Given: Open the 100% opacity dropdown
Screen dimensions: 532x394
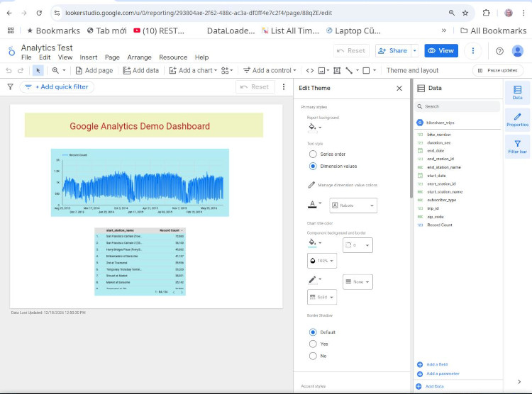Looking at the screenshot, I should tap(322, 261).
